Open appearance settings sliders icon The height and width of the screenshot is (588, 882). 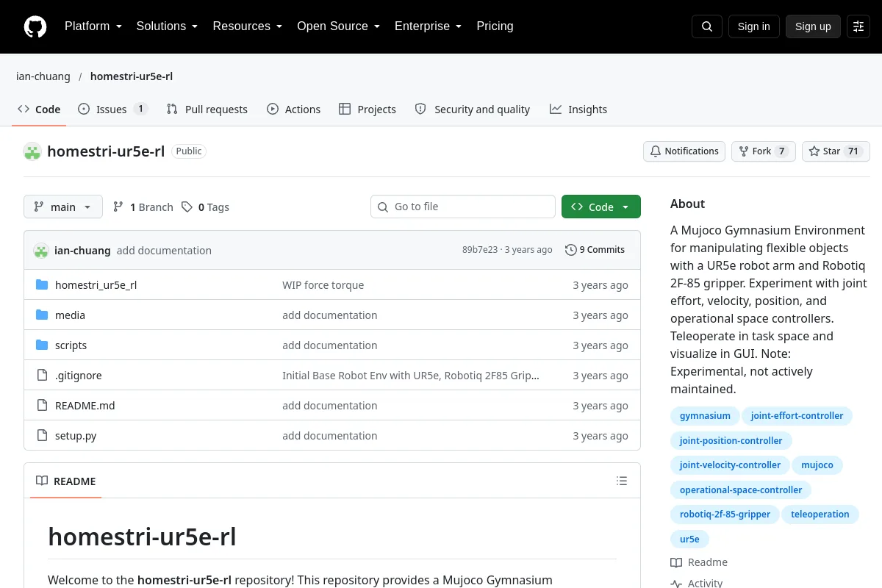coord(858,26)
